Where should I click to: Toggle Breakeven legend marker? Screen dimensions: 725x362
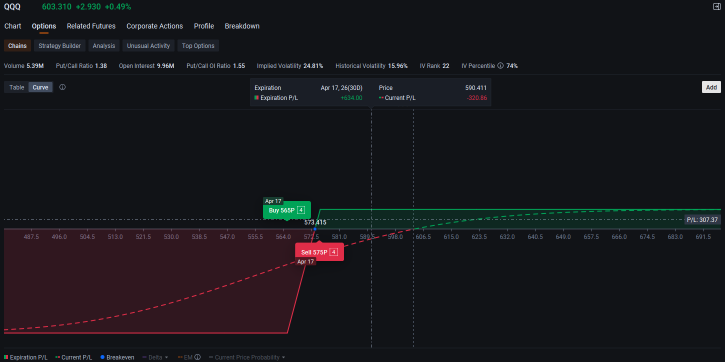pyautogui.click(x=117, y=357)
